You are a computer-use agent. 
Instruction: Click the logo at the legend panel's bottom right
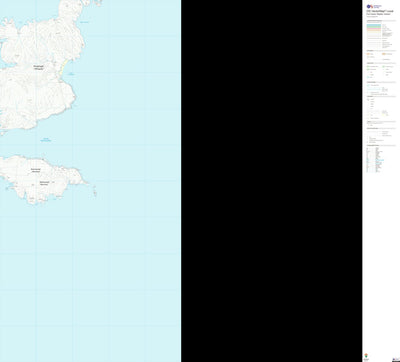(396, 359)
